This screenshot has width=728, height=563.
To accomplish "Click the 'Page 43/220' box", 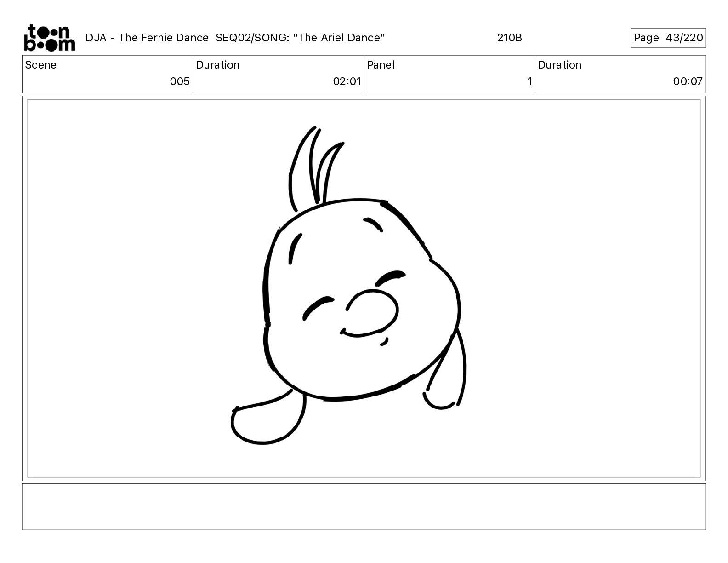I will tap(668, 38).
